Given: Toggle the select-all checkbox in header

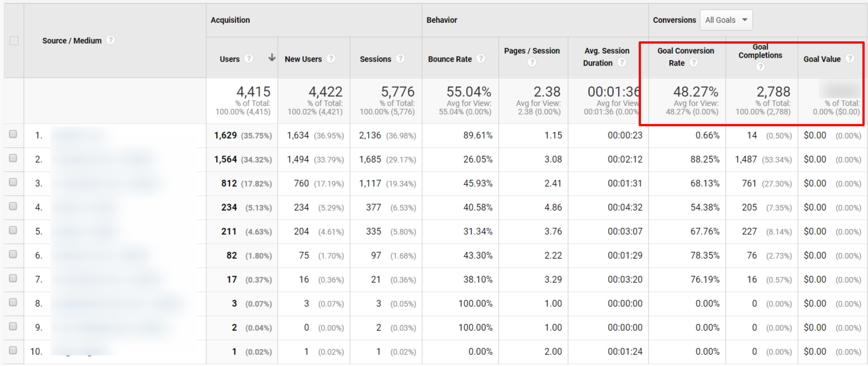Looking at the screenshot, I should (x=14, y=40).
